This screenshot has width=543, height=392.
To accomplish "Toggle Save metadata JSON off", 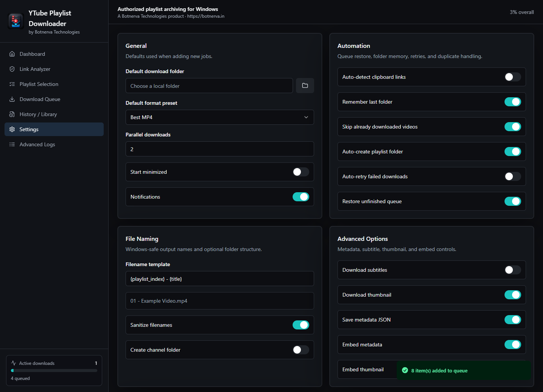I will click(x=513, y=320).
